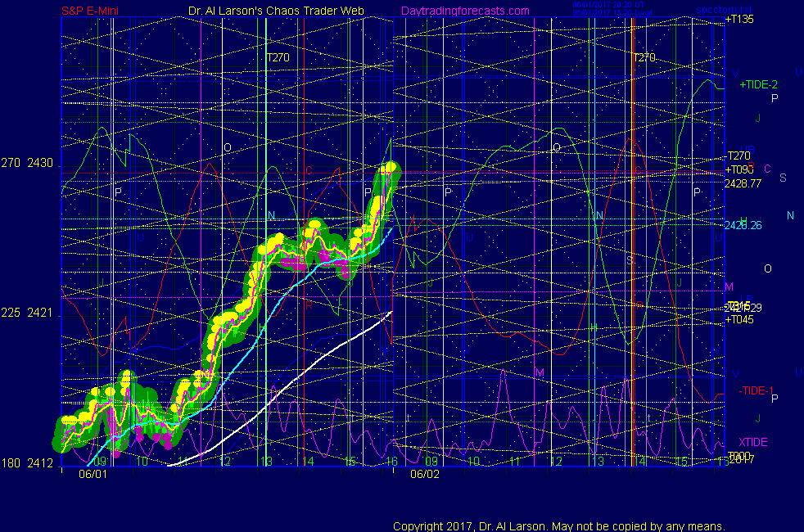Click the magenta M label on the right chart edge
The width and height of the screenshot is (804, 532).
pos(729,286)
